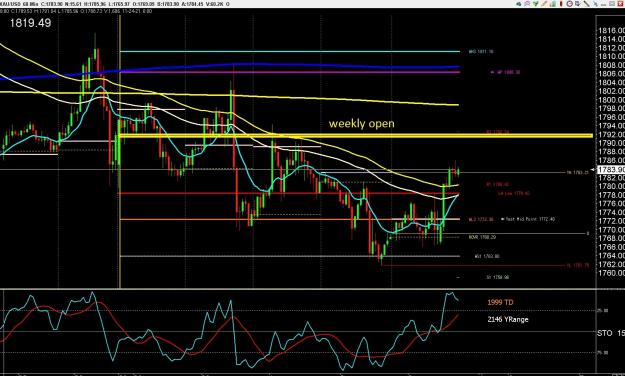Screen dimensions: 625x376
Task: Maximize the chart window
Action: click(612, 4)
